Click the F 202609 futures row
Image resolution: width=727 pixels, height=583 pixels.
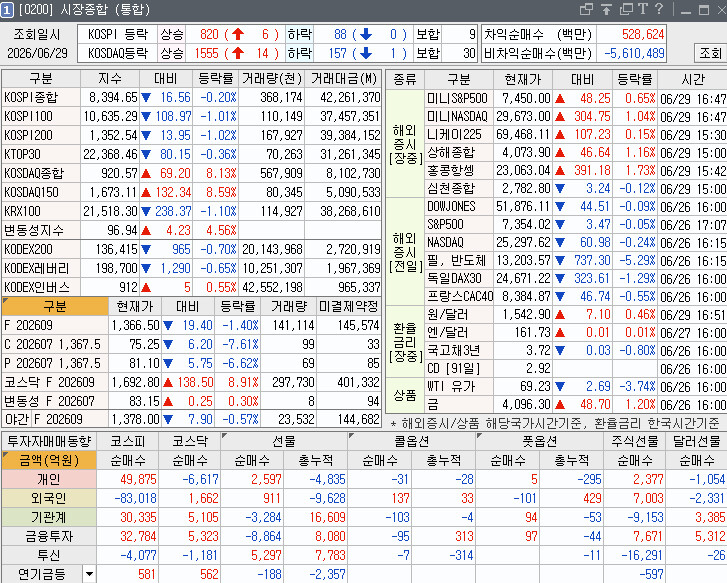tap(191, 326)
